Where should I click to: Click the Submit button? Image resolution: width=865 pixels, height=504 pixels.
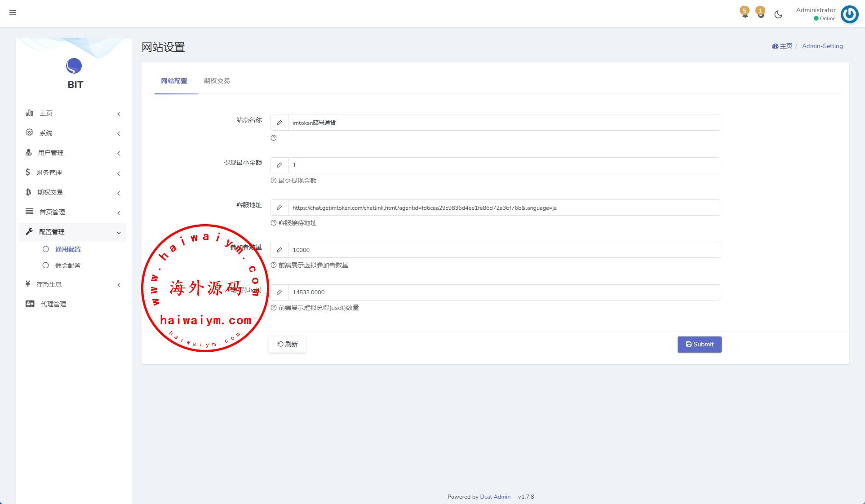tap(699, 345)
